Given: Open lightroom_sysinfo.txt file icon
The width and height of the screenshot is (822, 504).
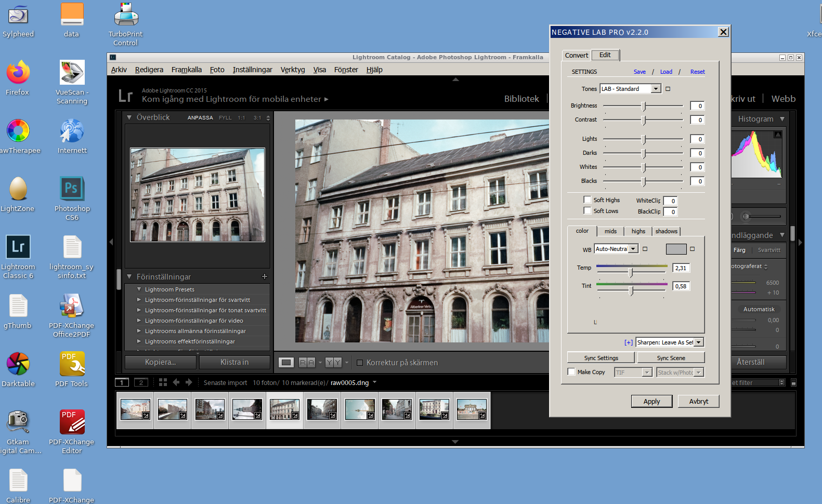Looking at the screenshot, I should click(x=72, y=257).
